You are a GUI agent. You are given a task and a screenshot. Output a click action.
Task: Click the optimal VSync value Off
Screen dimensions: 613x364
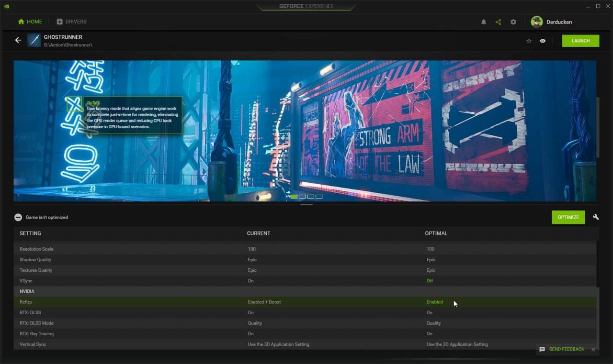tap(430, 281)
